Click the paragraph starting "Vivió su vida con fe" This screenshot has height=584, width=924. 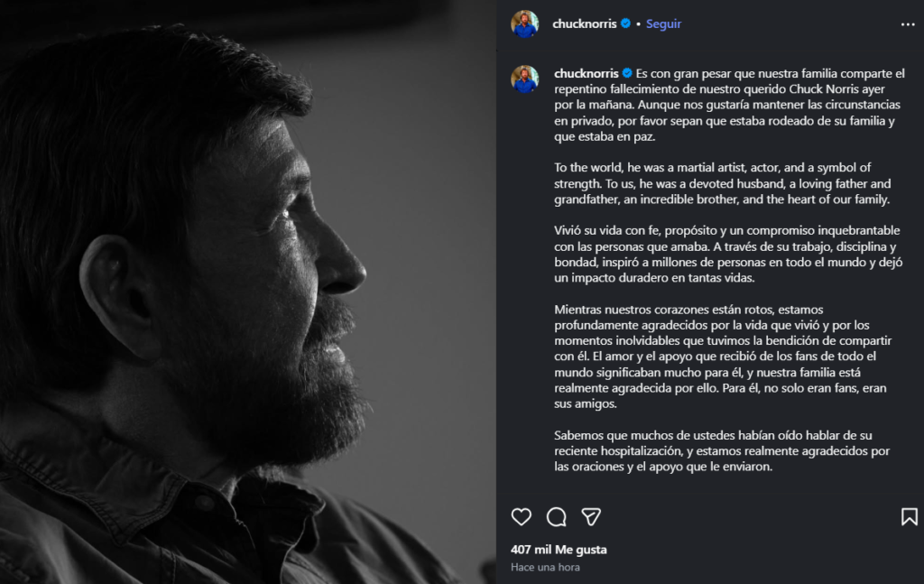pyautogui.click(x=713, y=254)
